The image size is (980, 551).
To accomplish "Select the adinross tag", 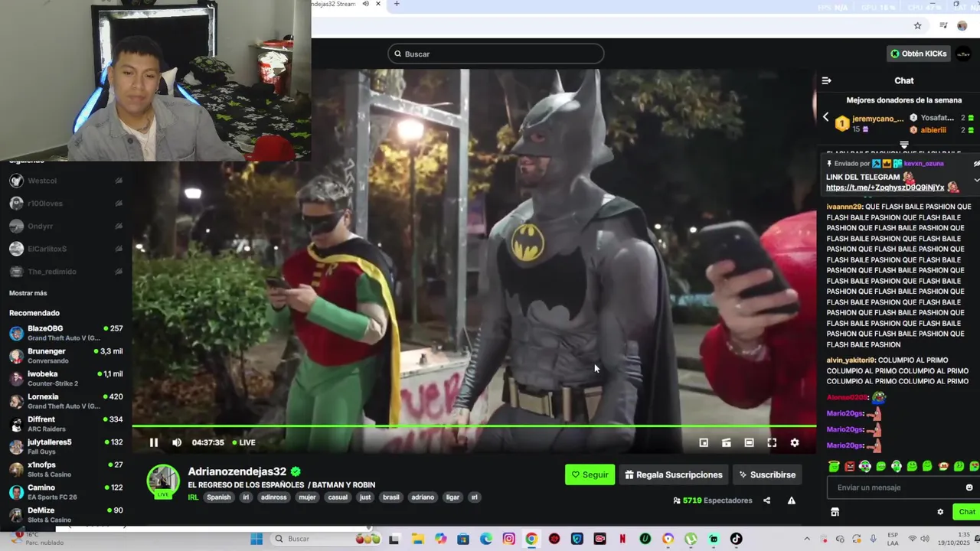I will 273,497.
